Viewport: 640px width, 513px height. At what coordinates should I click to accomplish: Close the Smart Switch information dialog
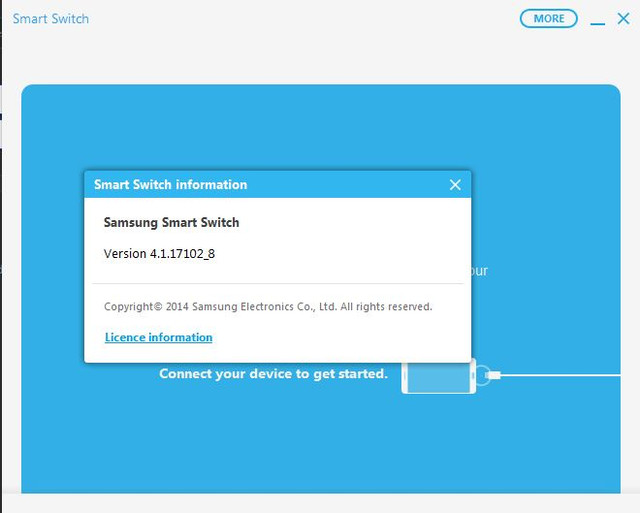(455, 185)
